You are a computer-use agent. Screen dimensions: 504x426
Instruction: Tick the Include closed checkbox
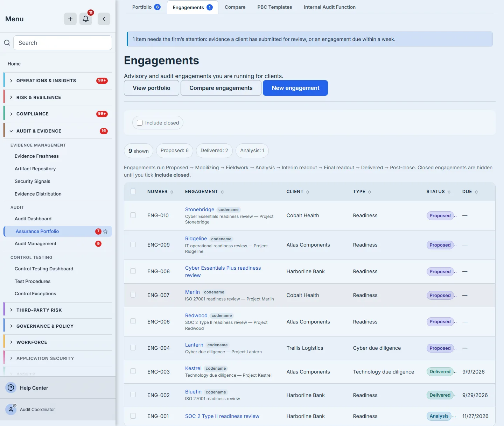click(x=140, y=123)
